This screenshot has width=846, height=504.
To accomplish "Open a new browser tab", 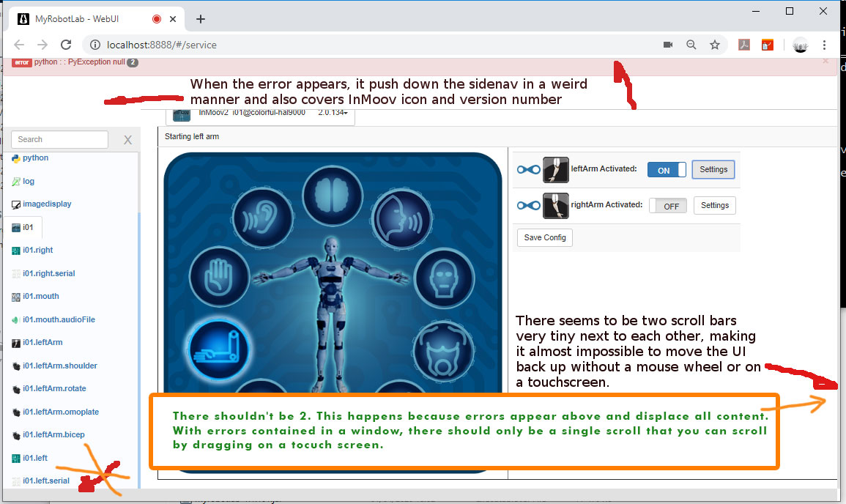I will 201,19.
